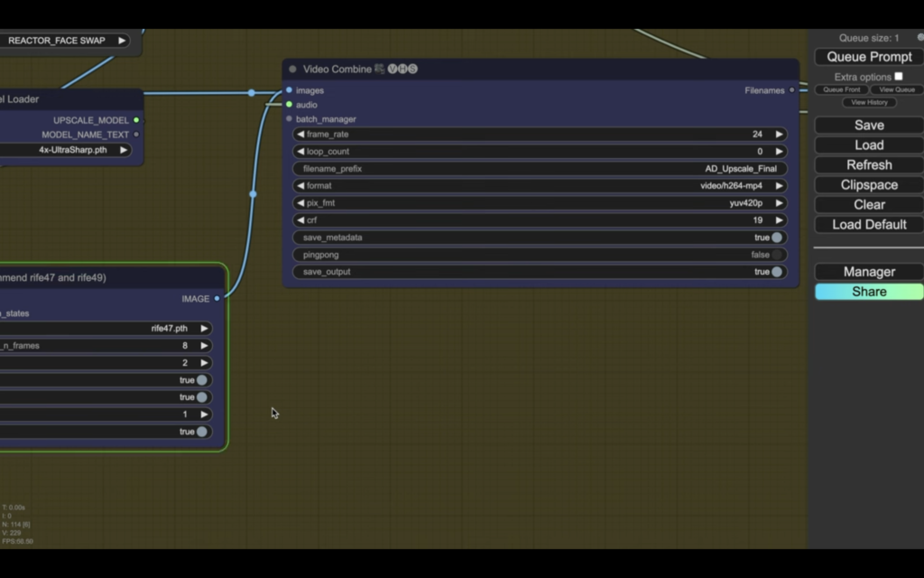Enable the pingpong toggle
The image size is (924, 578).
tap(776, 255)
